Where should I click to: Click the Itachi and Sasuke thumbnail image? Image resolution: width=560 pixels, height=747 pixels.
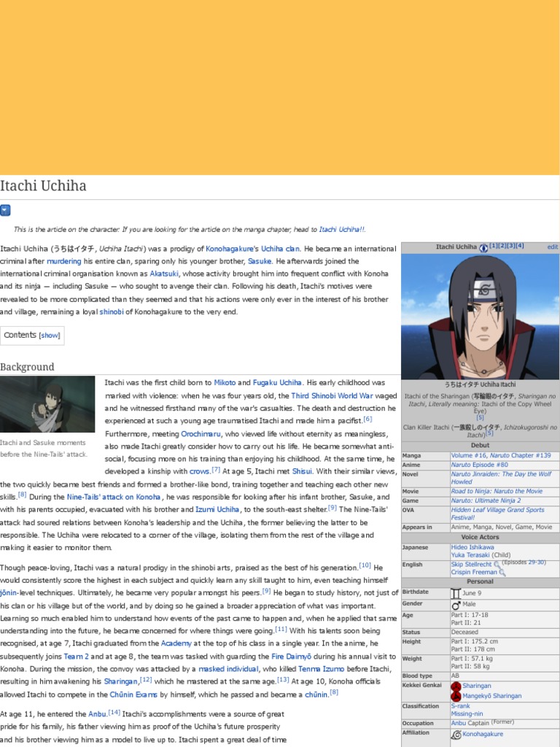coord(47,404)
